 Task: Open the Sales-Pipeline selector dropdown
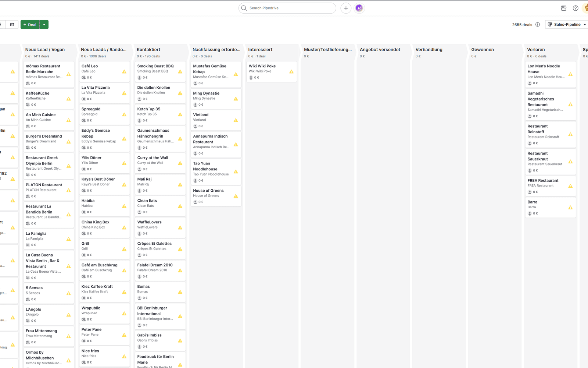click(x=567, y=25)
